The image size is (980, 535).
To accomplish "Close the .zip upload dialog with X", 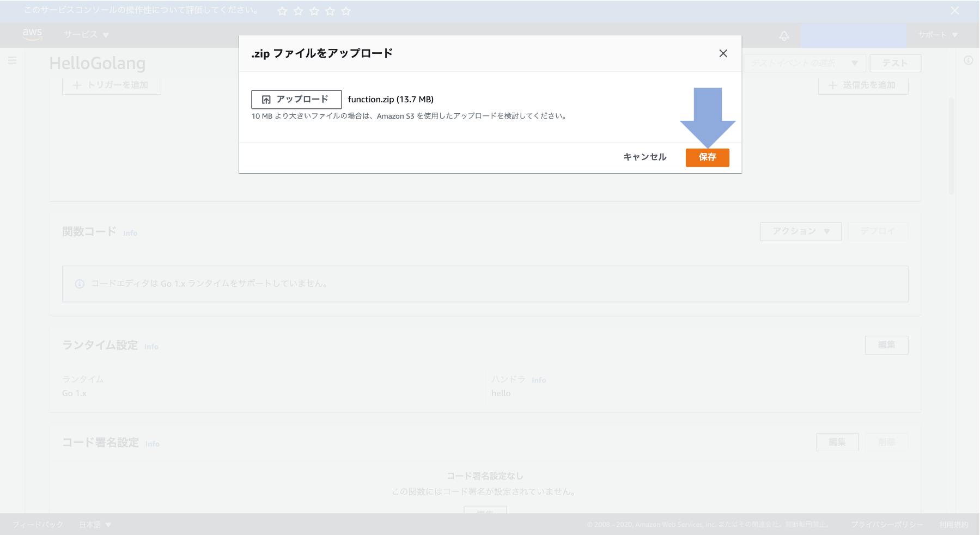I will click(x=723, y=53).
